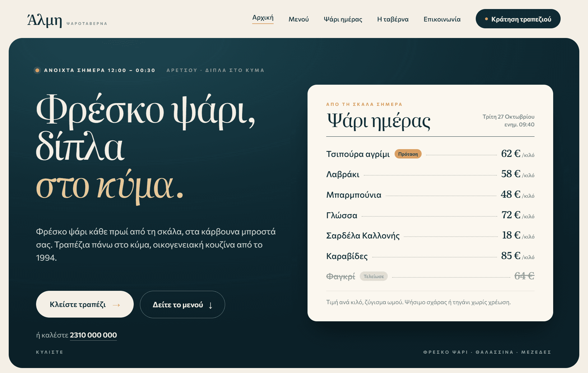
Task: Click the ΚΥΛΙΣΤΕ scroll hint
Action: coord(50,352)
